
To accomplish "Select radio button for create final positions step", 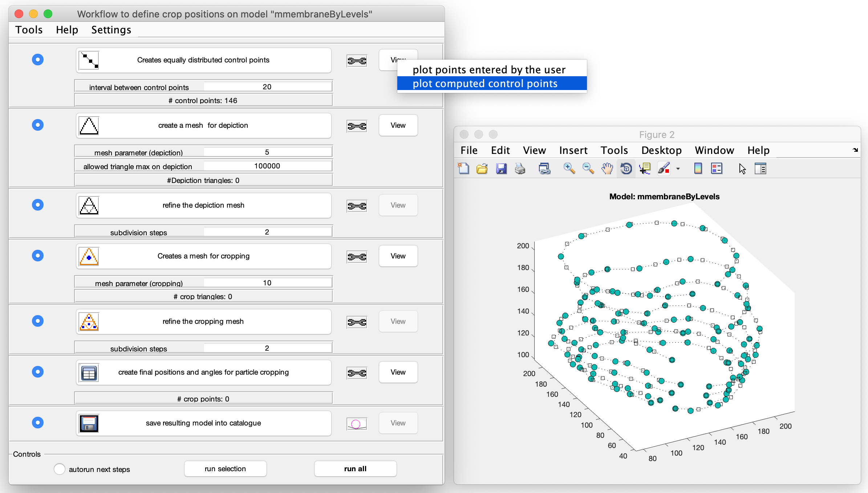I will click(38, 372).
